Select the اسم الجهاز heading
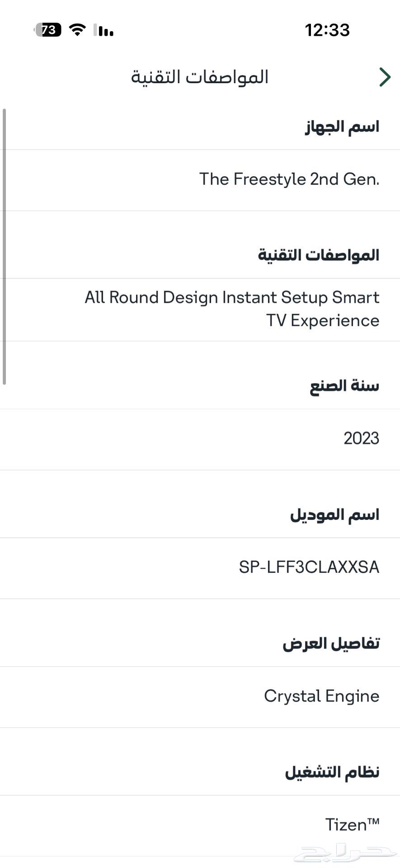The height and width of the screenshot is (868, 400). [x=342, y=127]
